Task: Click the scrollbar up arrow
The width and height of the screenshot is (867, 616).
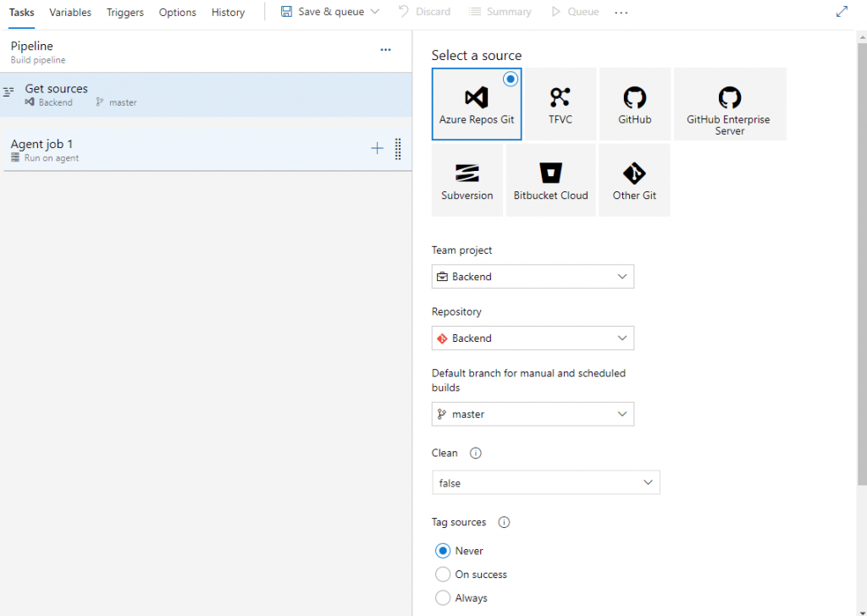Action: click(x=862, y=37)
